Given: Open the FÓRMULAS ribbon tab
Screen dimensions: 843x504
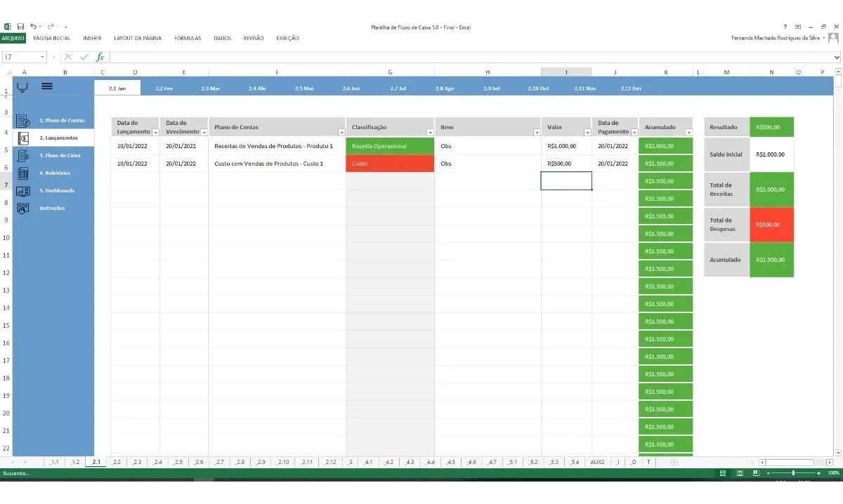Looking at the screenshot, I should point(188,38).
